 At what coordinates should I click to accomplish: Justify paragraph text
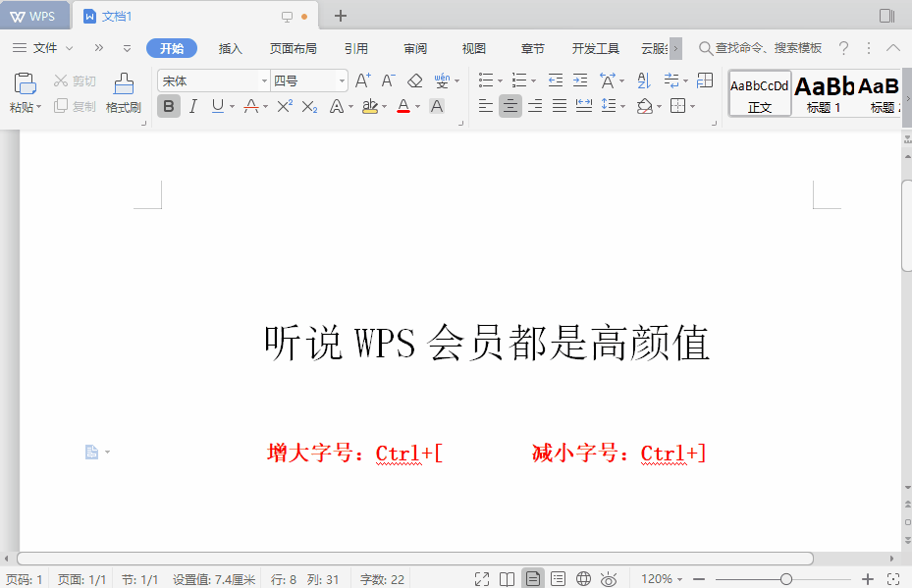tap(559, 106)
